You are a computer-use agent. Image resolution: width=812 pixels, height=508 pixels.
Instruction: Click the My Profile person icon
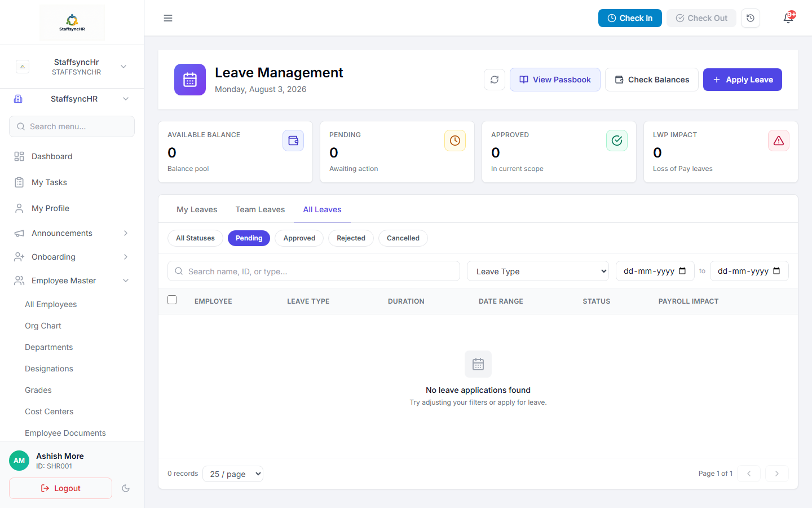point(19,208)
